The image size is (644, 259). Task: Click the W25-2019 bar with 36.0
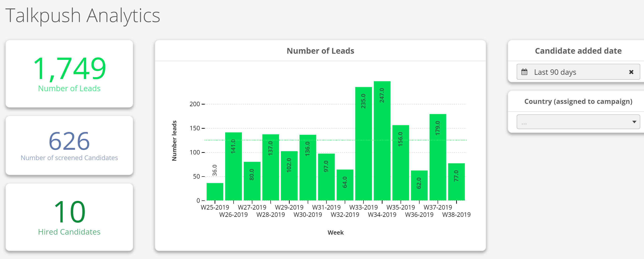pyautogui.click(x=215, y=191)
